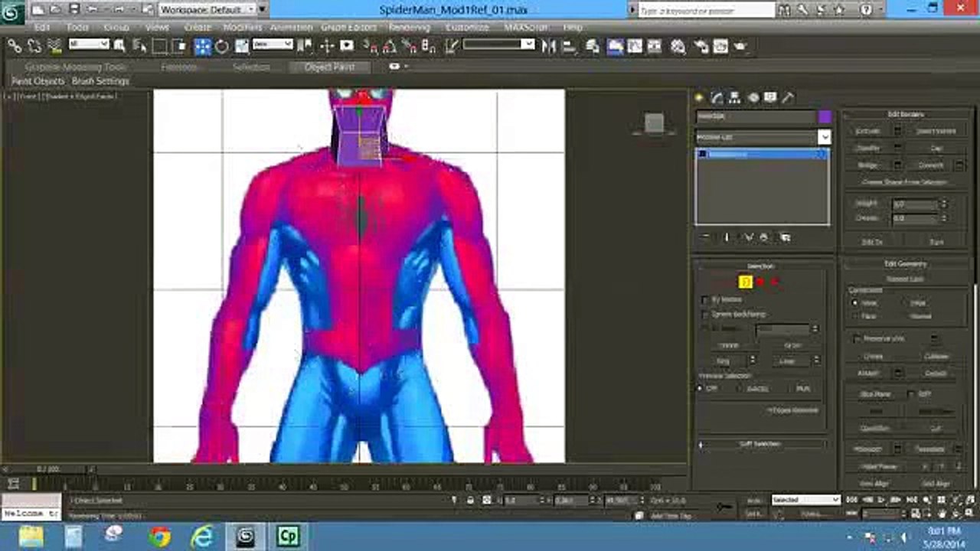The image size is (980, 551).
Task: Set Constraints to Face radio
Action: pyautogui.click(x=854, y=315)
